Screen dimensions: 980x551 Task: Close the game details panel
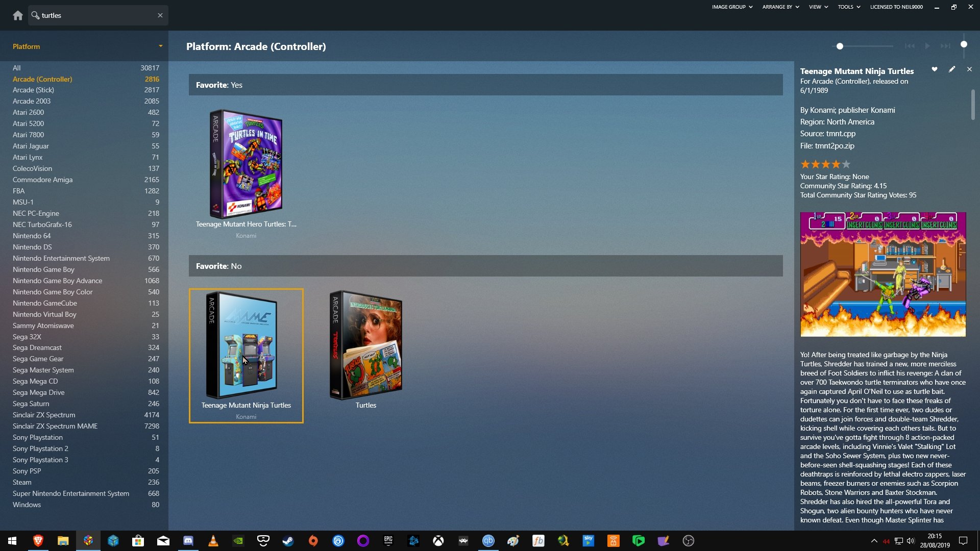pyautogui.click(x=969, y=69)
